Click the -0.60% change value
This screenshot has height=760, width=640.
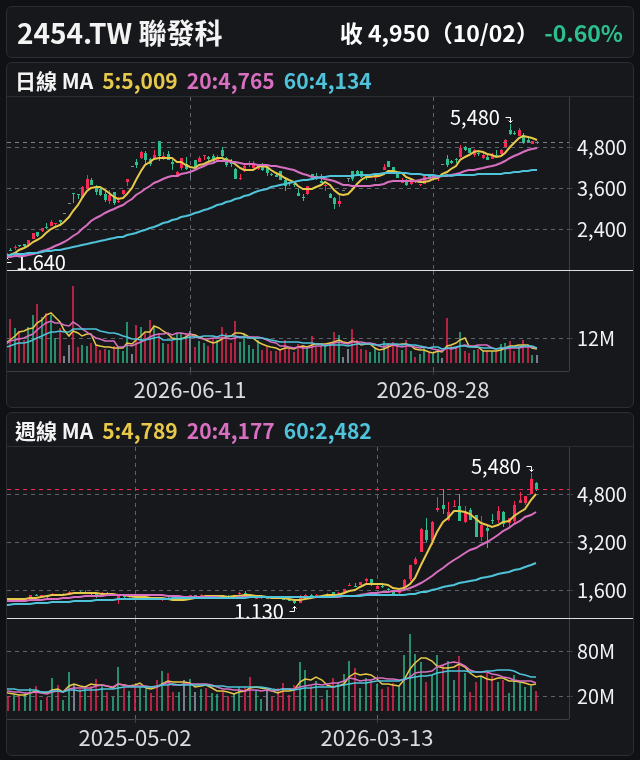pyautogui.click(x=583, y=34)
